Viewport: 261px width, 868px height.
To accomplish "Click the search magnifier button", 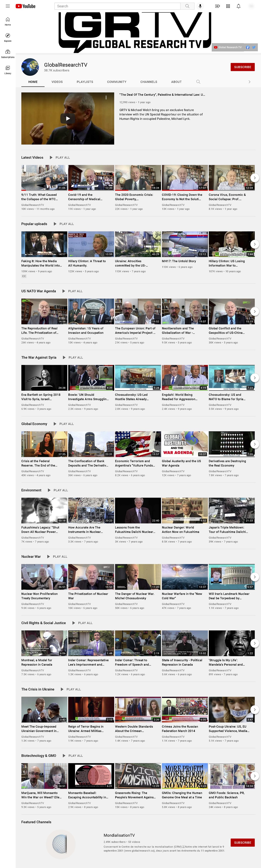I will 187,6.
